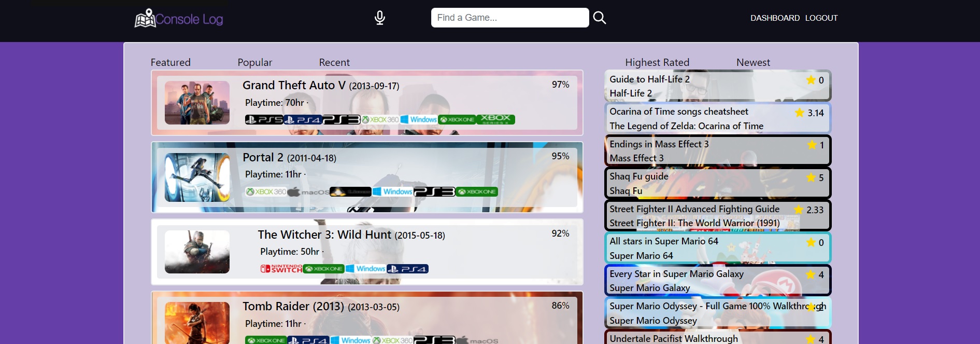This screenshot has height=344, width=980.
Task: Open the DASHBOARD link
Action: tap(775, 18)
